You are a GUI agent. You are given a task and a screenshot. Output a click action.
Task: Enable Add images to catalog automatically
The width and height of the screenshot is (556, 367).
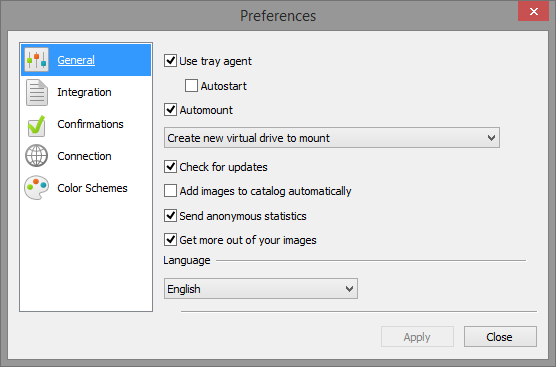click(171, 190)
